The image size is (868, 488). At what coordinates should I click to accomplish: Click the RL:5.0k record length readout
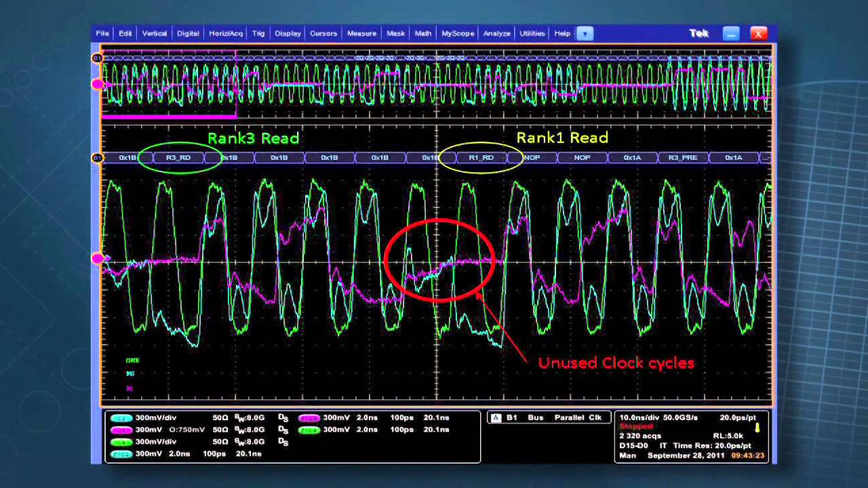729,436
